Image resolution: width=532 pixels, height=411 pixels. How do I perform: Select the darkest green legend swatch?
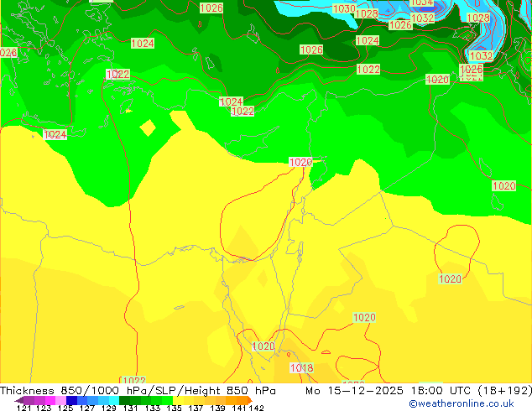pyautogui.click(x=124, y=400)
